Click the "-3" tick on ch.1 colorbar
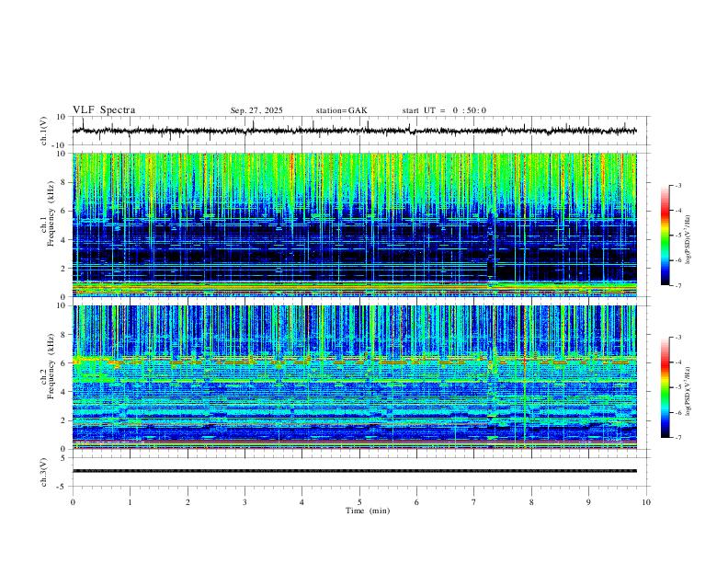Image resolution: width=728 pixels, height=563 pixels. (x=678, y=185)
